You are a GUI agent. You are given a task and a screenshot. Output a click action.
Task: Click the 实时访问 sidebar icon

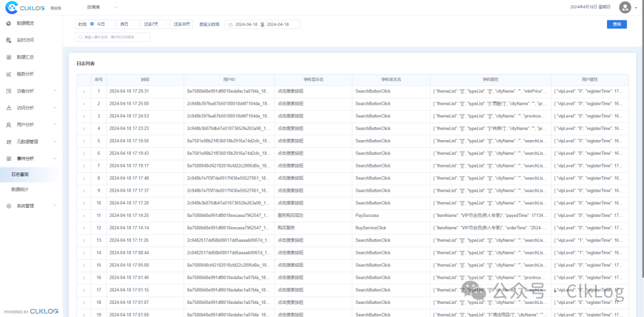(x=8, y=41)
